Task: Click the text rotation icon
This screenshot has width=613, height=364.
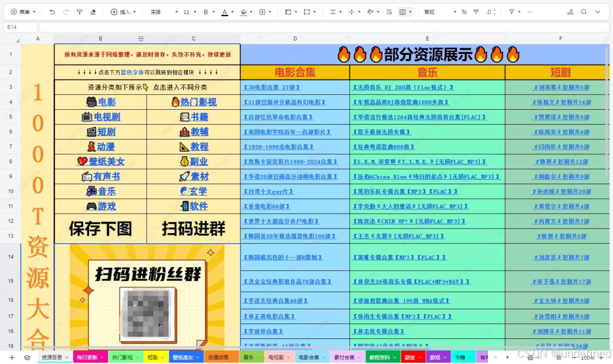Action: click(371, 12)
